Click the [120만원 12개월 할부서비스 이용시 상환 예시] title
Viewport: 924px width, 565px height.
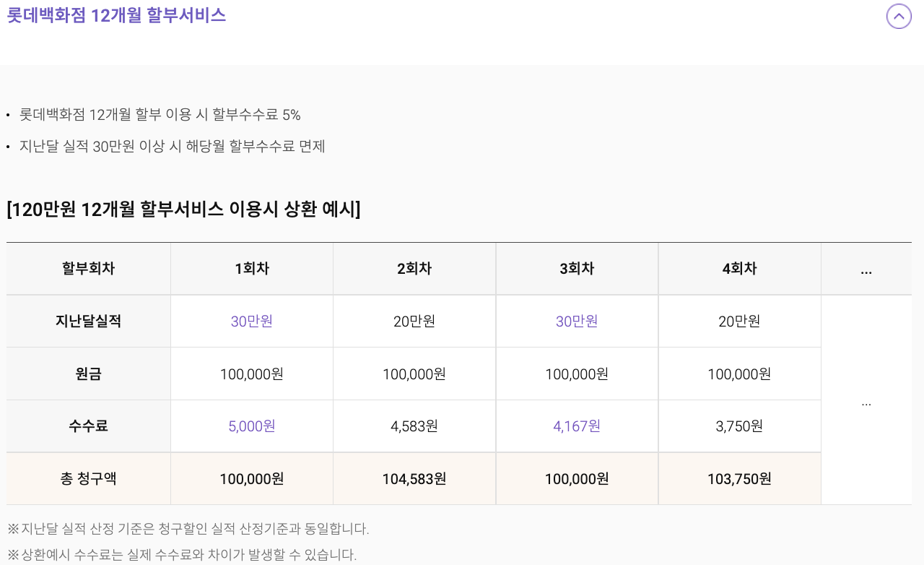183,210
